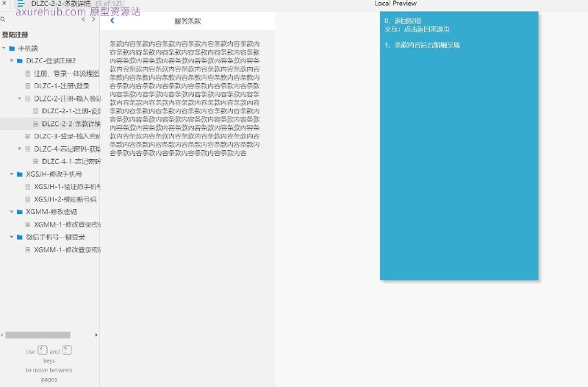Open the 注册、登录一体流程图 page
The width and height of the screenshot is (588, 387).
tap(66, 73)
